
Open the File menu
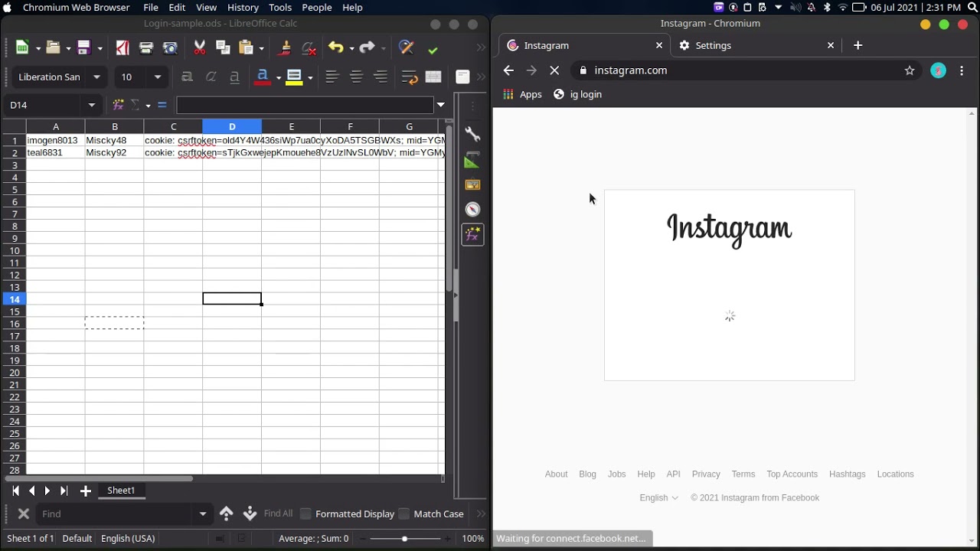[151, 7]
